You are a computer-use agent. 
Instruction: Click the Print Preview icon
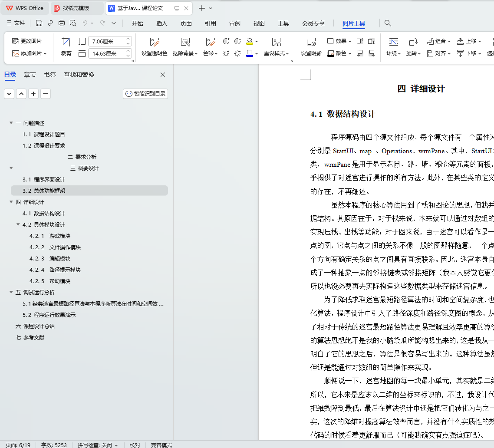tap(73, 23)
